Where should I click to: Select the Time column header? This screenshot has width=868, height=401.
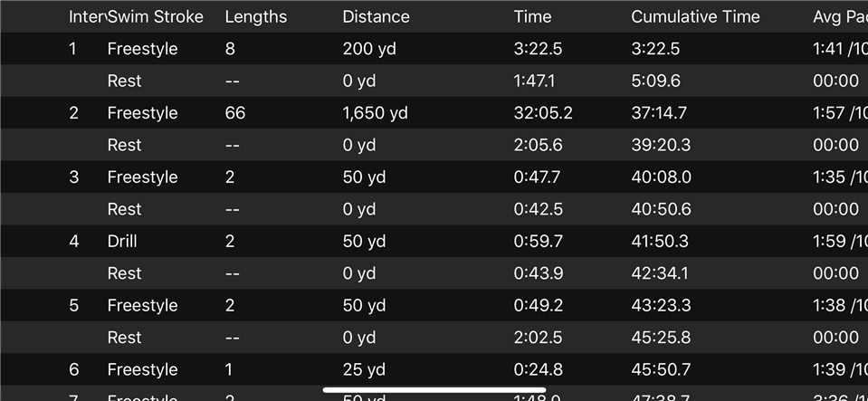point(532,16)
